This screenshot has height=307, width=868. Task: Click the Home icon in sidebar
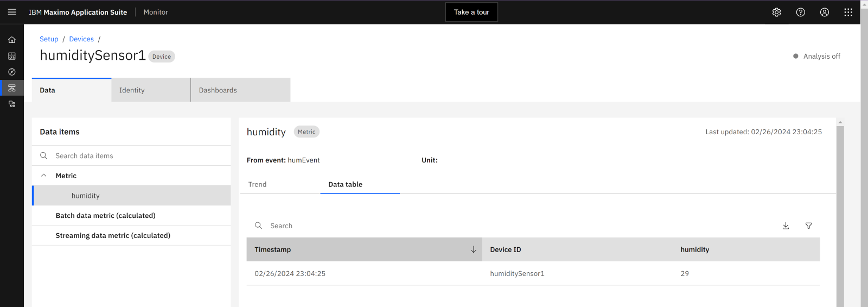coord(12,40)
